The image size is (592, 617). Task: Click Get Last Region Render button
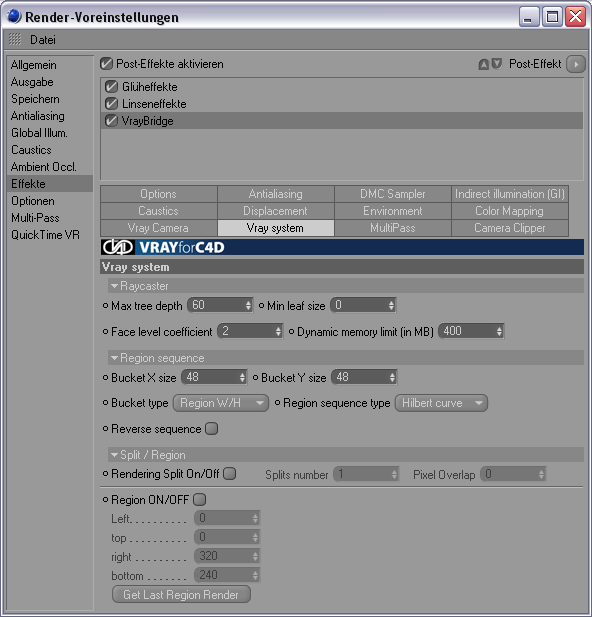(x=181, y=594)
